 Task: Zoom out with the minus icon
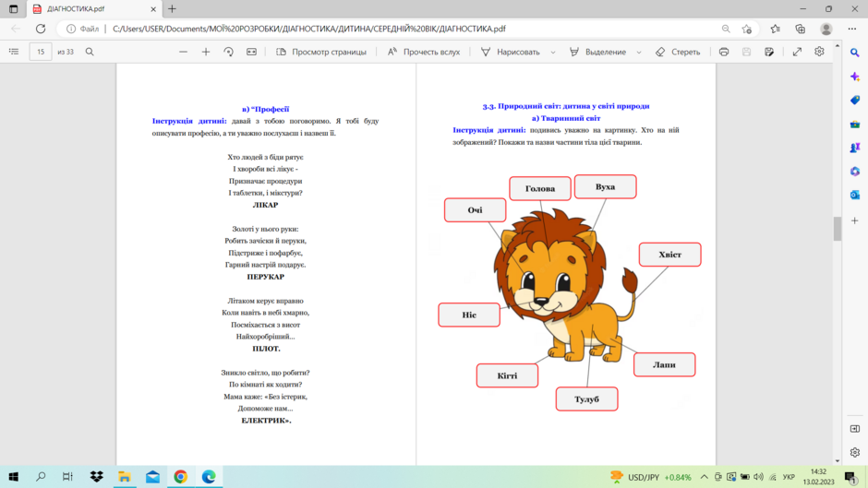(183, 52)
